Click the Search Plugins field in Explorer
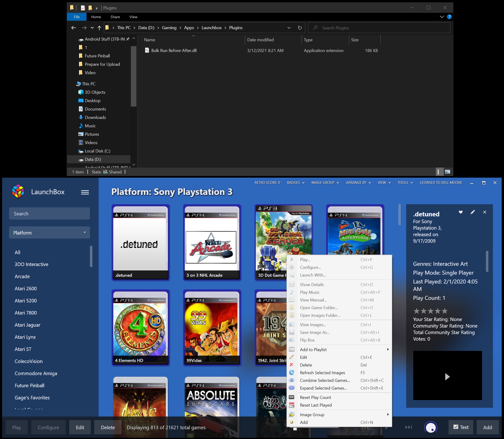The height and width of the screenshot is (439, 504). (x=379, y=28)
